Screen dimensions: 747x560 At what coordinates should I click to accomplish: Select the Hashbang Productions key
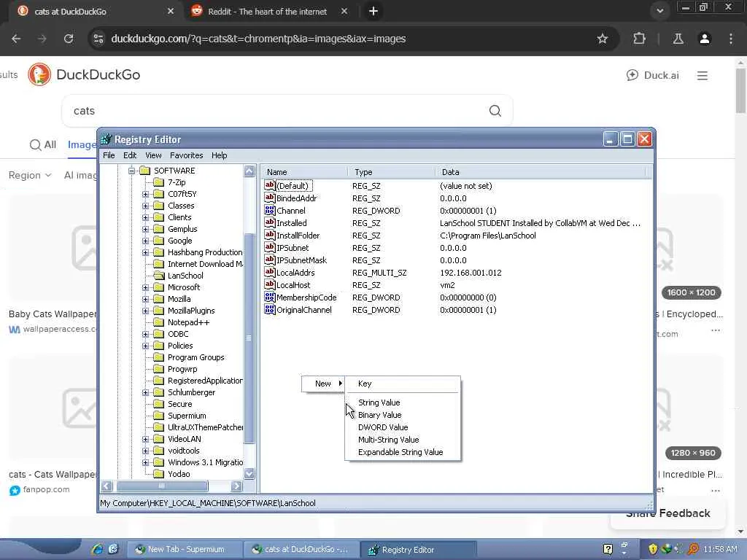(205, 252)
